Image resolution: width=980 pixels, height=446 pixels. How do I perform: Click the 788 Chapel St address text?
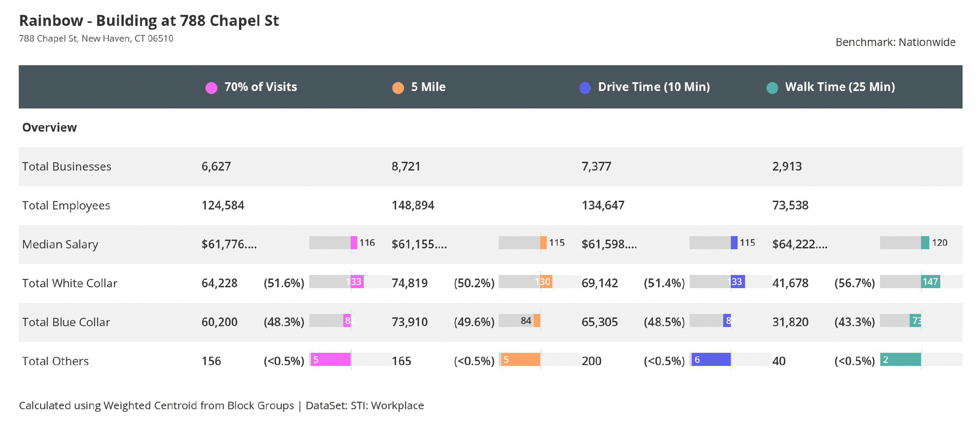click(96, 39)
